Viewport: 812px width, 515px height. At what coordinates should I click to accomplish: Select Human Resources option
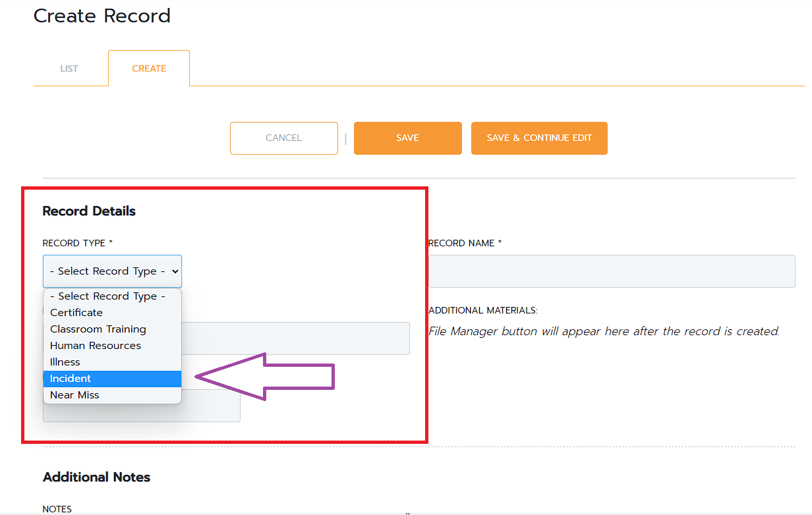[x=112, y=346]
